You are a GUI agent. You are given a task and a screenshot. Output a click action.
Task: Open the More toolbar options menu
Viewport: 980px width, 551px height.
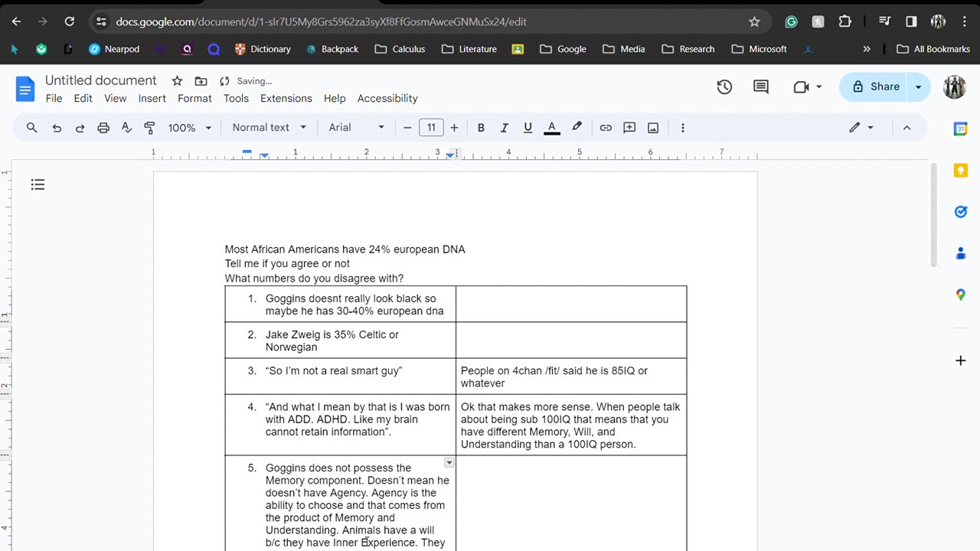(683, 128)
